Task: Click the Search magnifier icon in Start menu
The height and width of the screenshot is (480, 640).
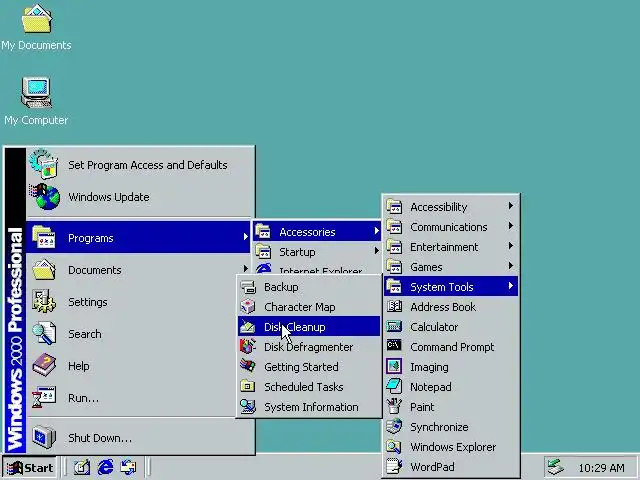Action: coord(44,333)
